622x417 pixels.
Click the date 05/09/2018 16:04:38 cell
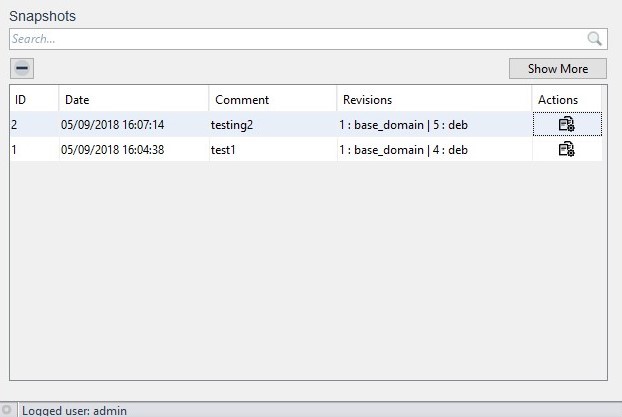[x=112, y=150]
